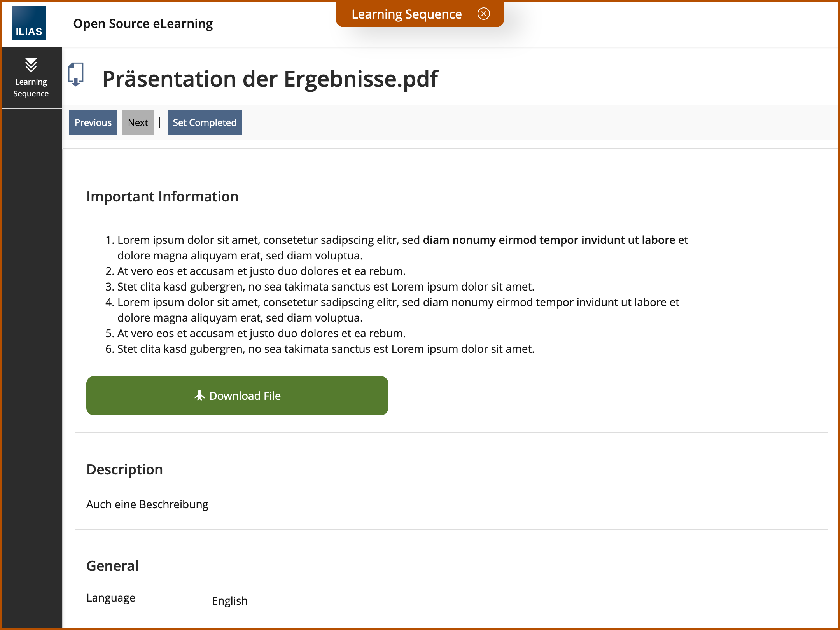
Task: Click the Learning Sequence sidebar chevron icon
Action: coord(31,65)
